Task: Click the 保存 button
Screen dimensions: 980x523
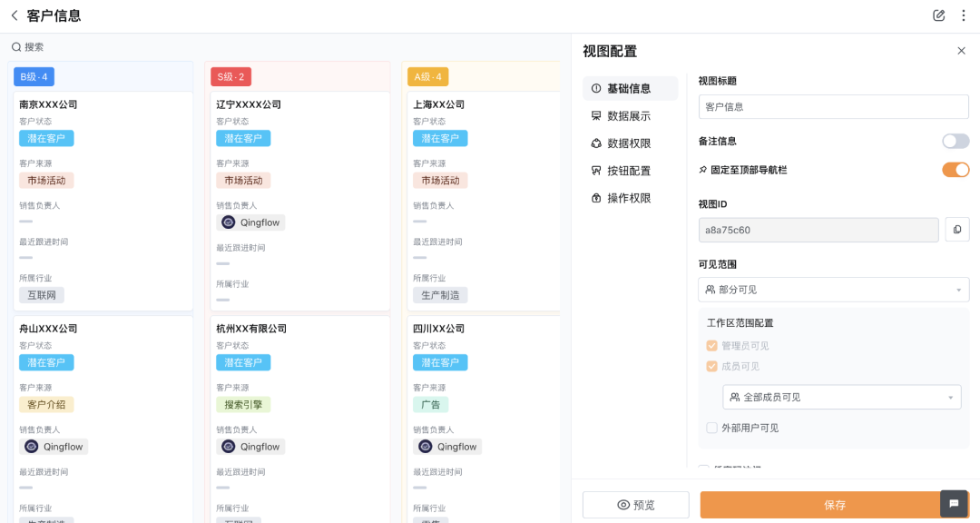Action: (834, 505)
